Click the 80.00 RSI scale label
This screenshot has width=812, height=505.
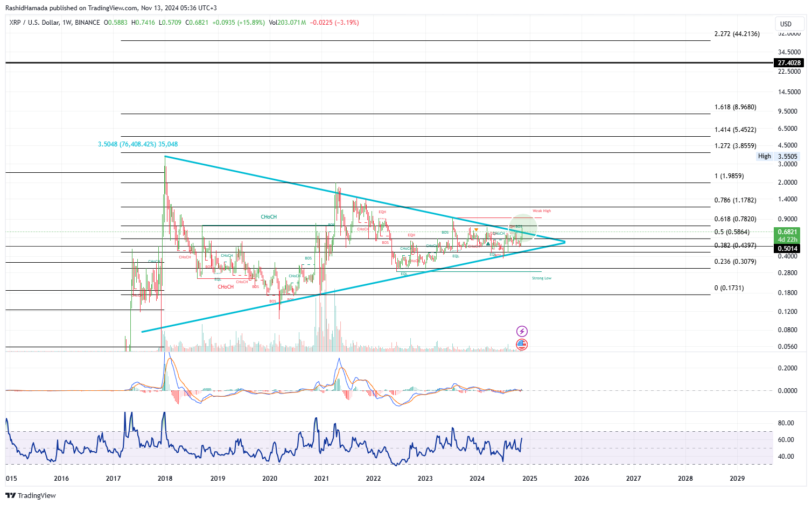click(786, 423)
